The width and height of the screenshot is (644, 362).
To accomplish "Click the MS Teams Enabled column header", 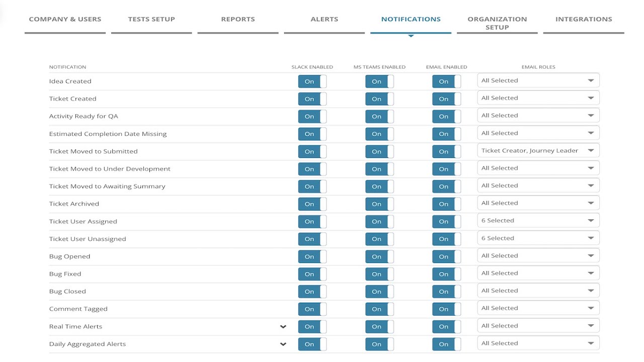I will pos(379,67).
